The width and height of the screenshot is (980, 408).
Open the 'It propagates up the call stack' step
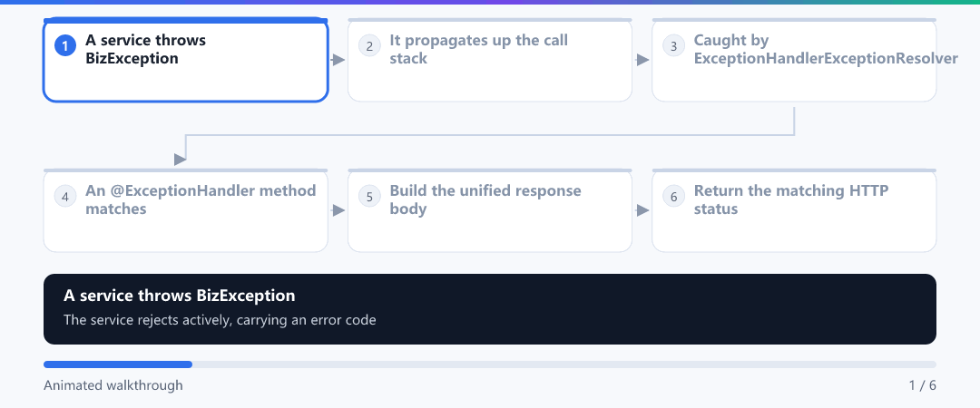click(490, 60)
